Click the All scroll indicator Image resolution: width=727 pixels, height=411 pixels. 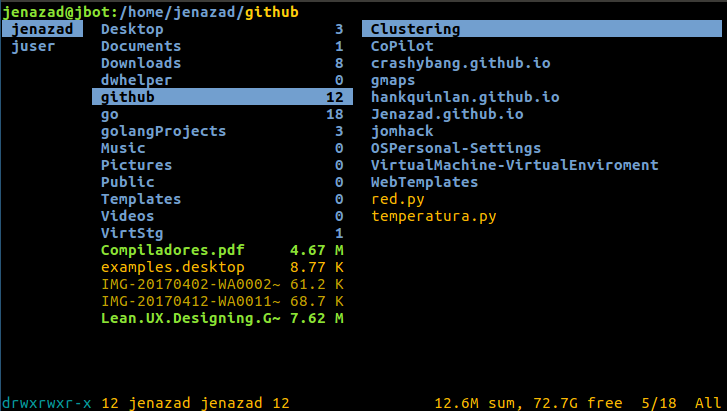click(x=708, y=403)
